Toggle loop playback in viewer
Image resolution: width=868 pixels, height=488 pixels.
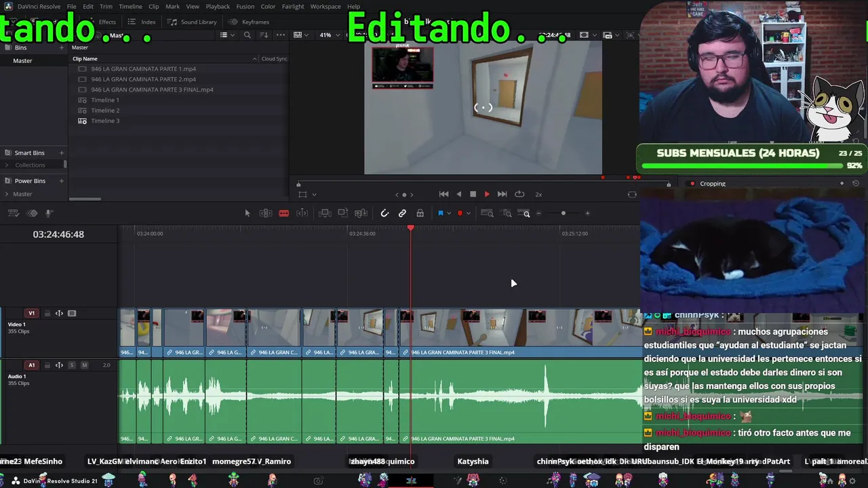coord(519,195)
